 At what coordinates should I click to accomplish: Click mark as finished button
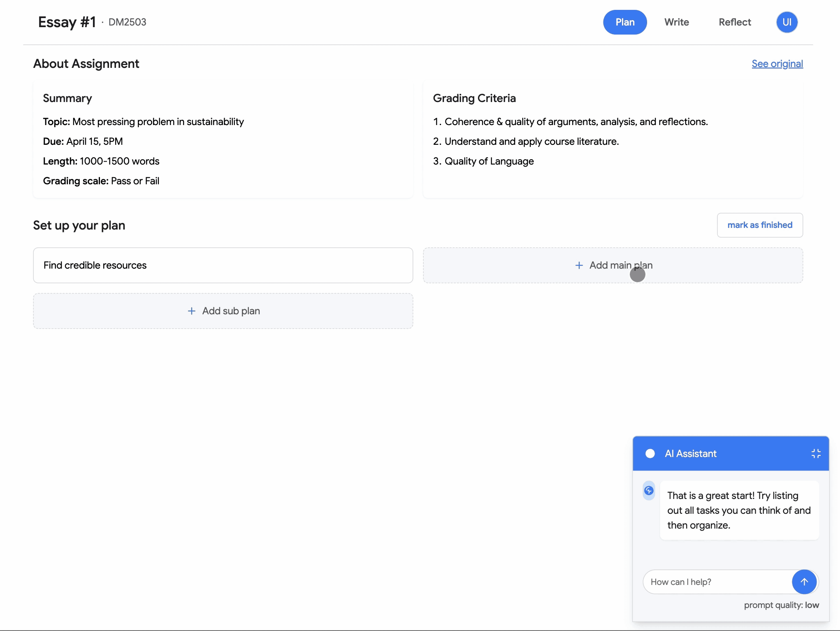click(759, 225)
